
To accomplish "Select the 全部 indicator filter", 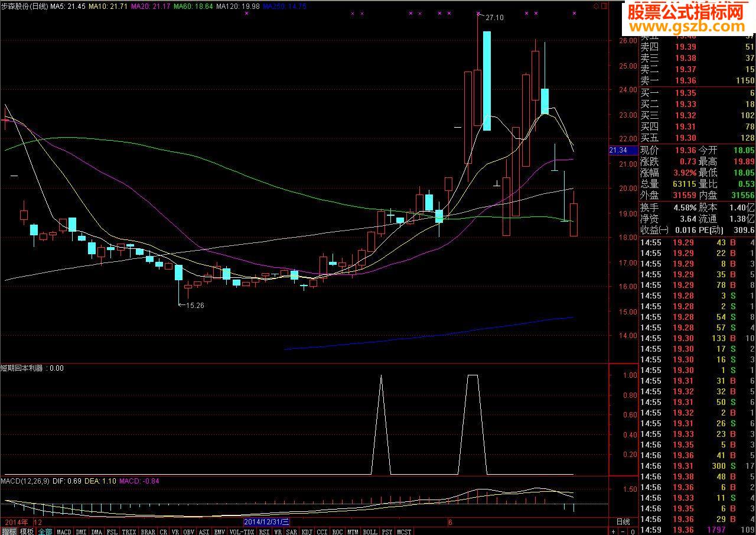I will 45,531.
